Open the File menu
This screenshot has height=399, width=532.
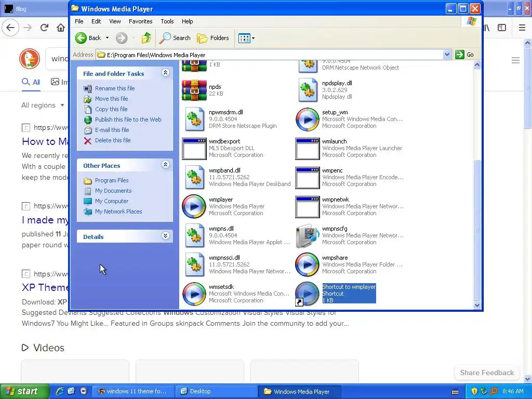coord(79,21)
